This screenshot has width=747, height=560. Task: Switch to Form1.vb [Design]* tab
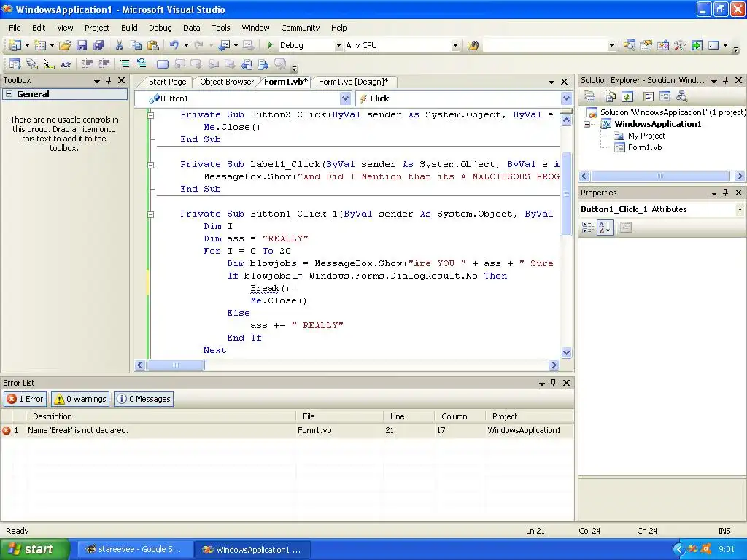[354, 82]
